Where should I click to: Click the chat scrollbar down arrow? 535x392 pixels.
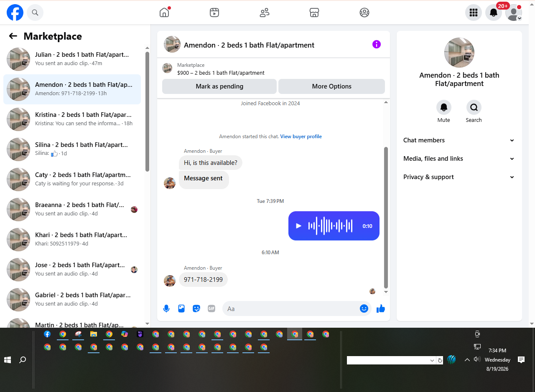pyautogui.click(x=386, y=292)
